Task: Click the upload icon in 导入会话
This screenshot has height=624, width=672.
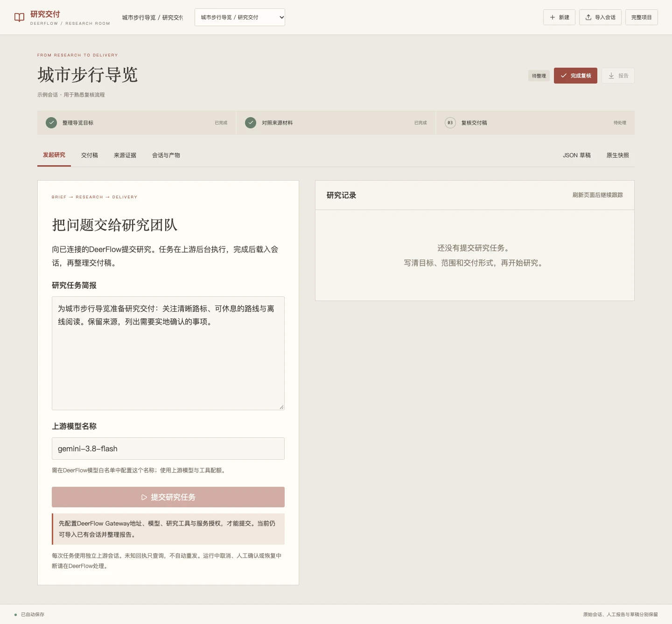Action: pos(588,17)
